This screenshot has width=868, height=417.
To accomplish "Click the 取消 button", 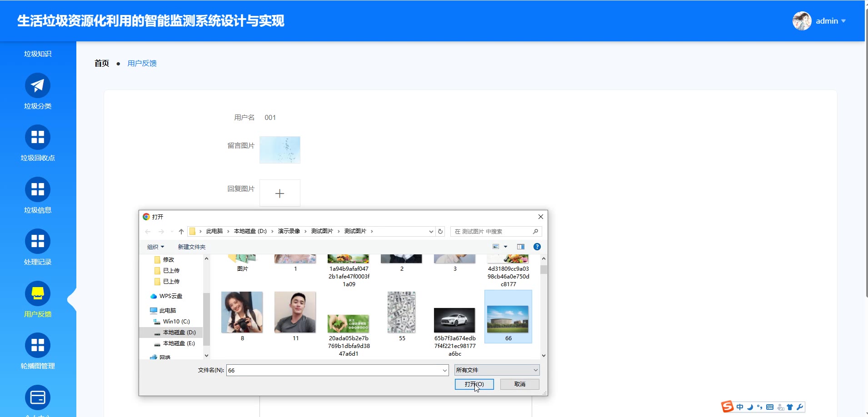I will pyautogui.click(x=519, y=384).
